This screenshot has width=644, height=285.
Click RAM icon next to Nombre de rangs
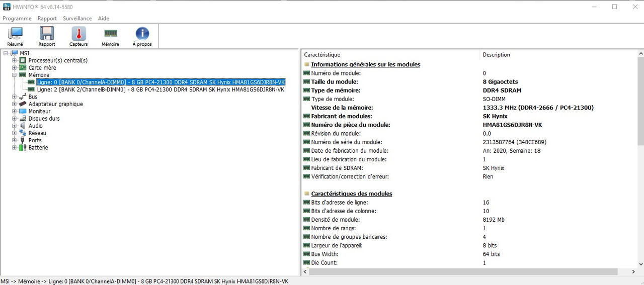[x=307, y=228]
